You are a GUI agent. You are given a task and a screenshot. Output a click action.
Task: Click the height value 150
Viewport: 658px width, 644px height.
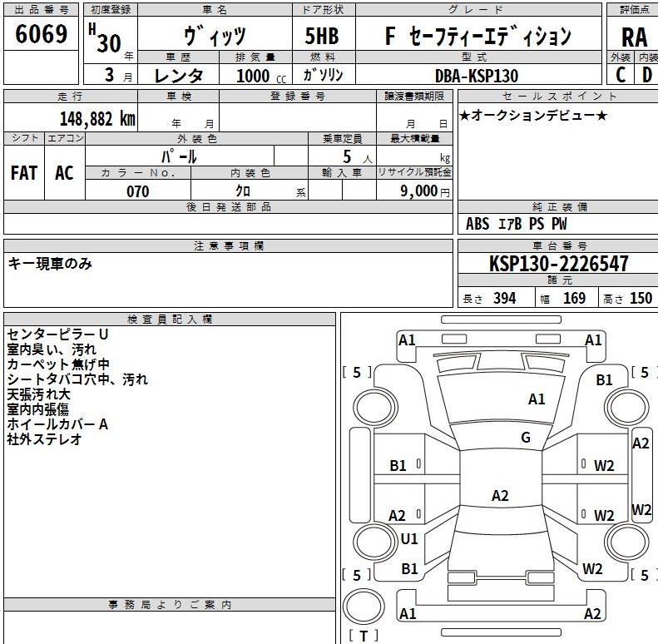641,298
